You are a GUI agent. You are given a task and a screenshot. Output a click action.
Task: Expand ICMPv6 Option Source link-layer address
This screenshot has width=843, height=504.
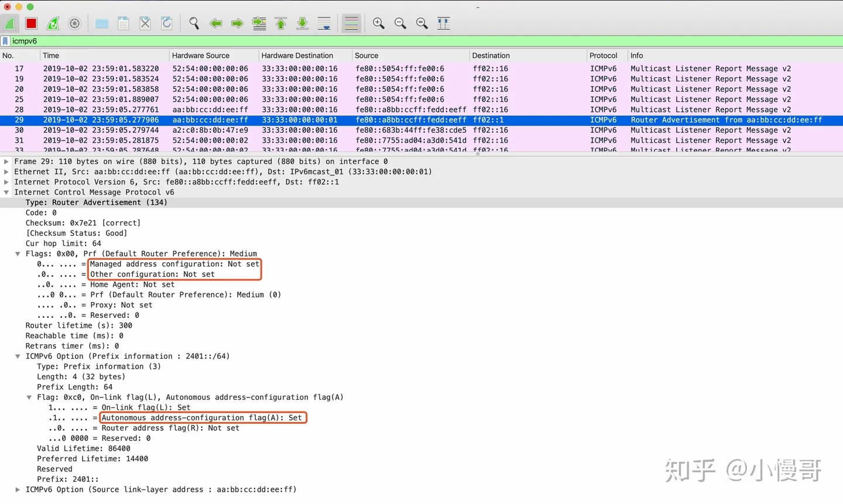18,490
